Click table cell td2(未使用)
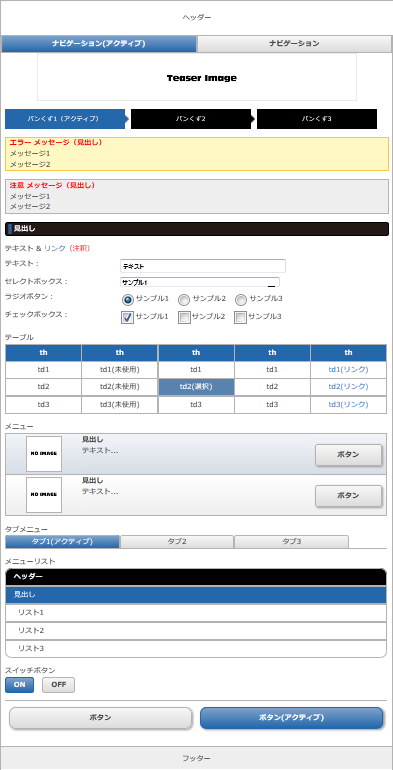Viewport: 393px width, 770px height. (120, 387)
